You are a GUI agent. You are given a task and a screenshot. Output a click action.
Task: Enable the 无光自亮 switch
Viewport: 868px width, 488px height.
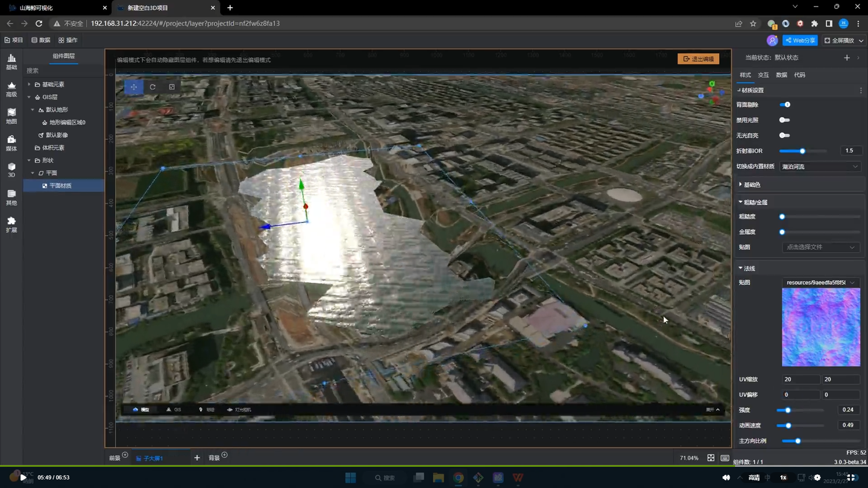(x=785, y=136)
